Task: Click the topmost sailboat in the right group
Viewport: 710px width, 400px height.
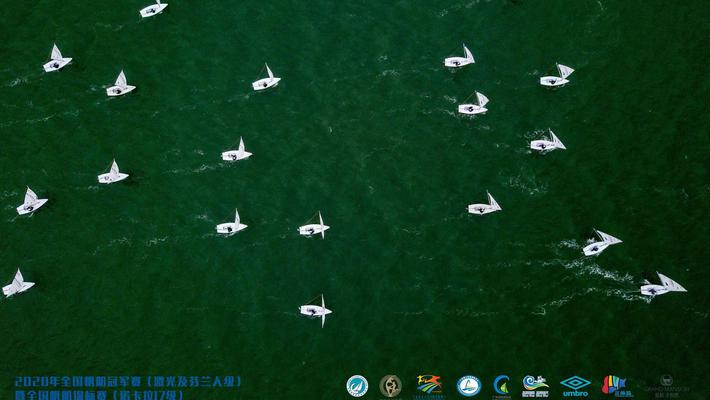Action: 460,58
